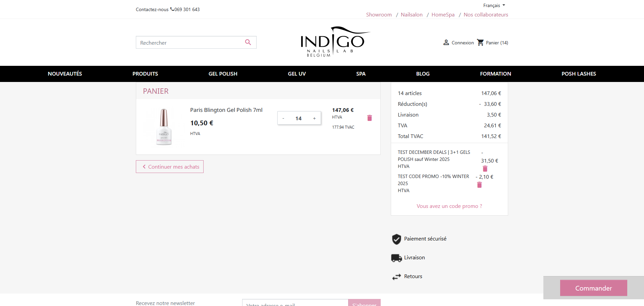
Task: Click the secure payment shield icon
Action: [x=396, y=239]
